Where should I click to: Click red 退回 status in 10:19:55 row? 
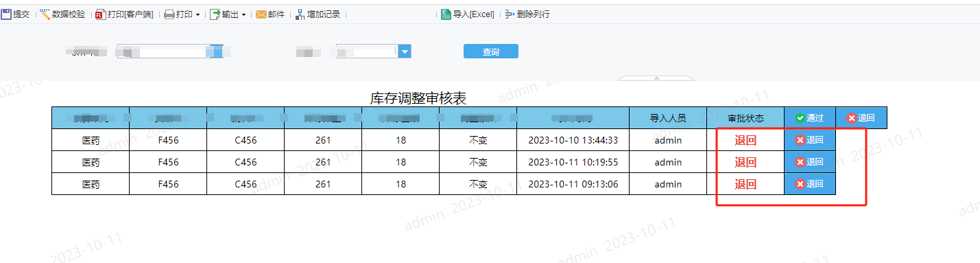point(745,162)
